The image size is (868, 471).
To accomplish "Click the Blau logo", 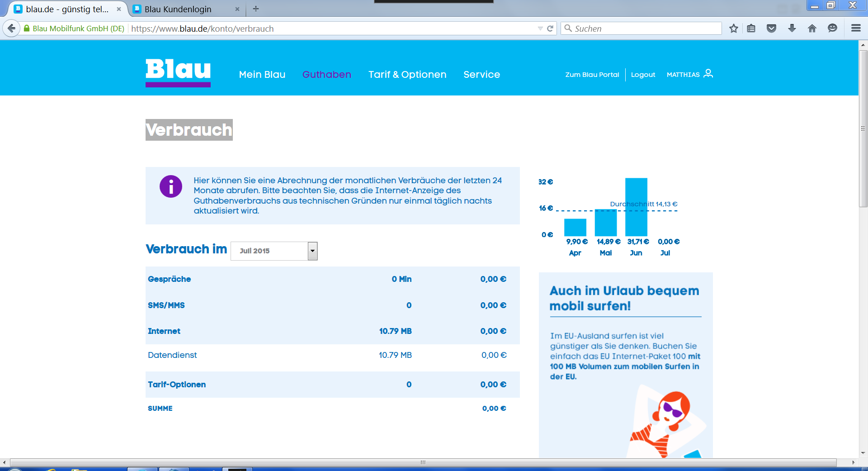I will [x=178, y=72].
